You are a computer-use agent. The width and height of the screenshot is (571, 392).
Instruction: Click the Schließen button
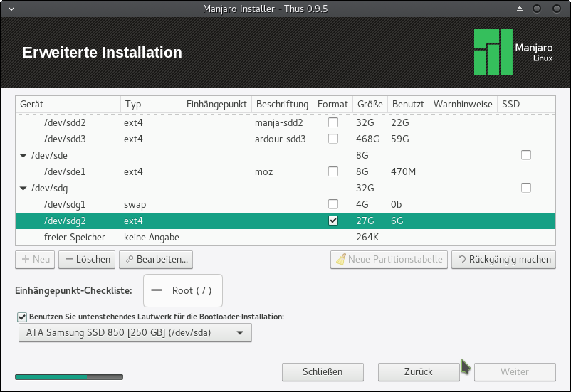(x=323, y=371)
